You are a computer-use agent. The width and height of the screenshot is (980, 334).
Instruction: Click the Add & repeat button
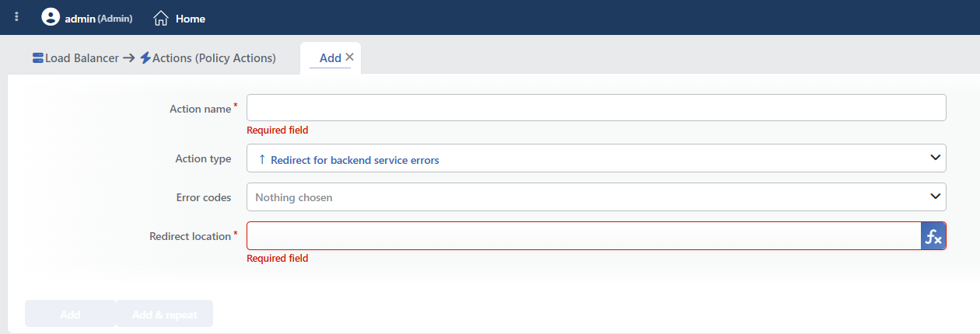click(x=164, y=315)
